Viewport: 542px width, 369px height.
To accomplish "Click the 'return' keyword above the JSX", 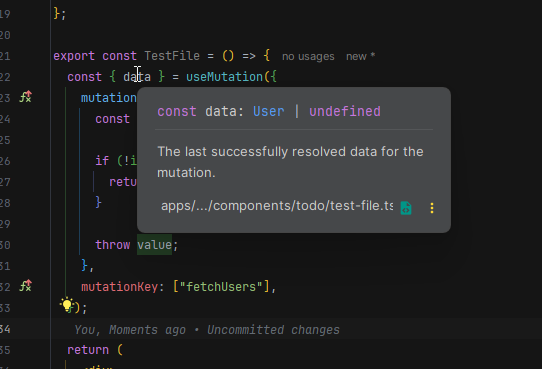I will 88,350.
